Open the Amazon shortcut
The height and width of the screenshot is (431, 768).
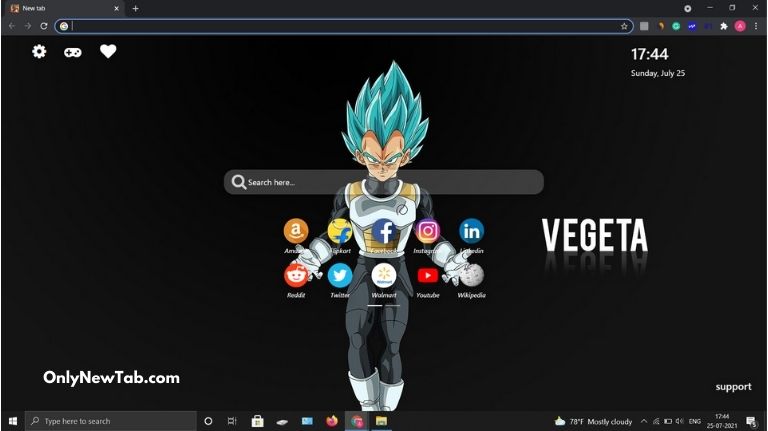tap(296, 231)
